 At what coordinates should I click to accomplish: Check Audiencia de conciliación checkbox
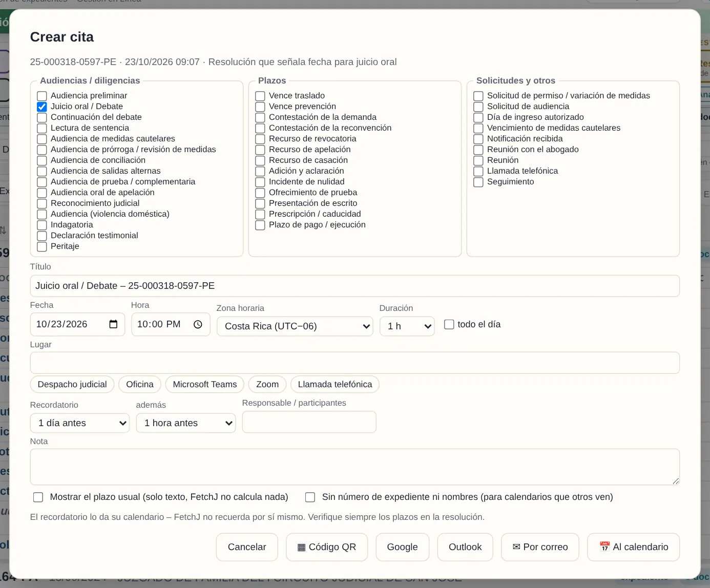pos(42,160)
